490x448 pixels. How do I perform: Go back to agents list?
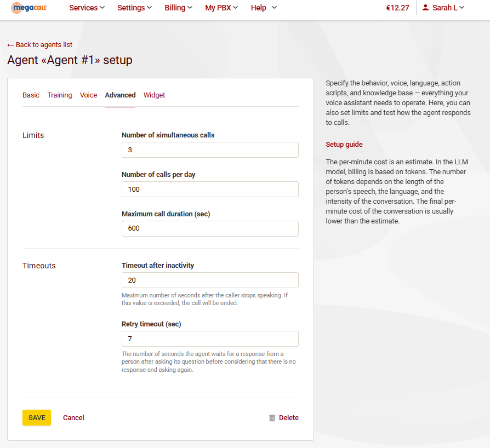40,45
